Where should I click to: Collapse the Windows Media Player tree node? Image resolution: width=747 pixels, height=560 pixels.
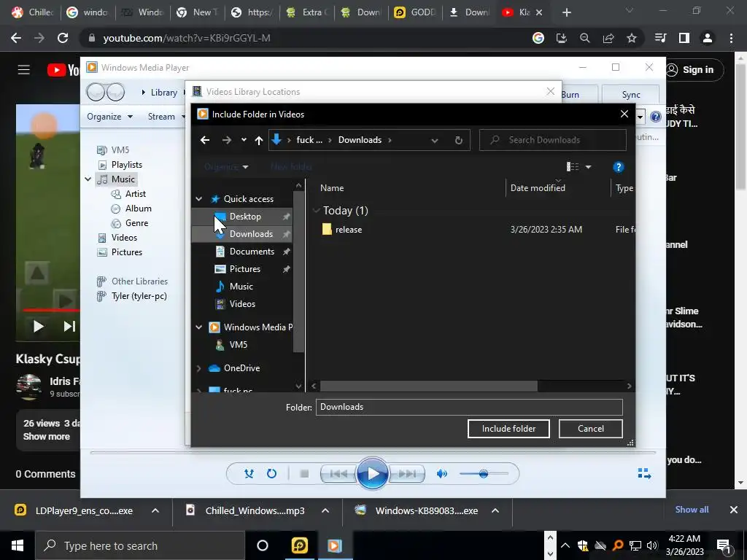(x=198, y=327)
